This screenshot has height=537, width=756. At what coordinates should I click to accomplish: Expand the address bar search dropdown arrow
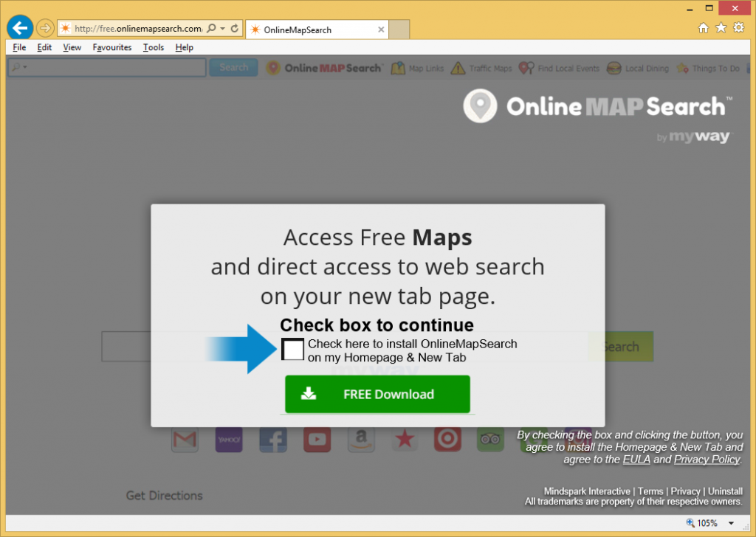point(222,29)
